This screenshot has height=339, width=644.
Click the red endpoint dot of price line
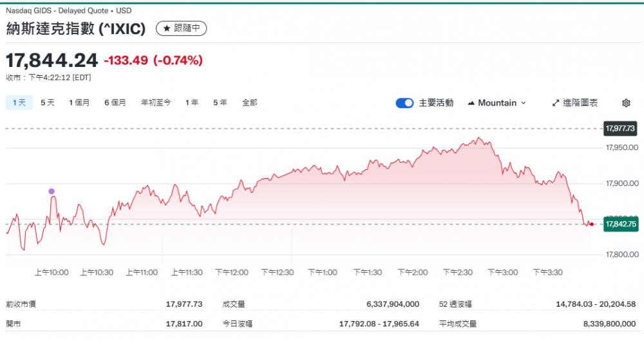click(591, 224)
